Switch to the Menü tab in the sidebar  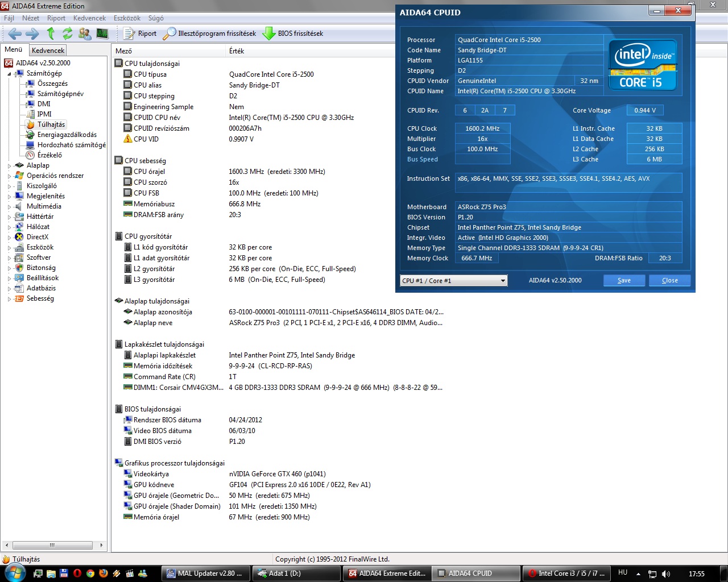point(14,49)
